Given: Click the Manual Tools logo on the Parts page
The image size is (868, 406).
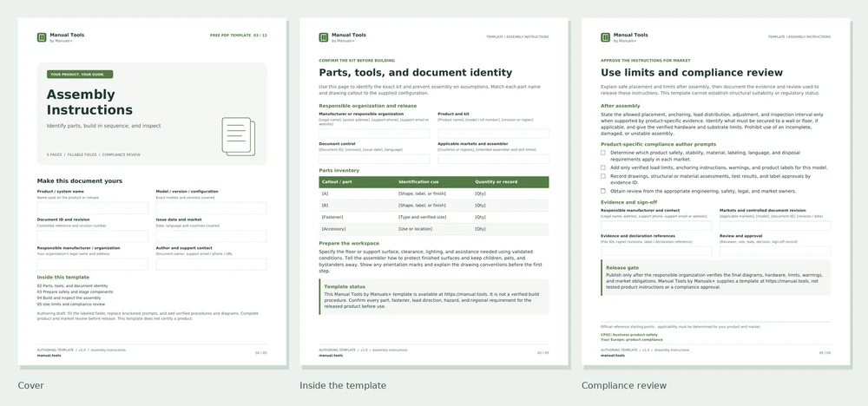Looking at the screenshot, I should pos(323,37).
